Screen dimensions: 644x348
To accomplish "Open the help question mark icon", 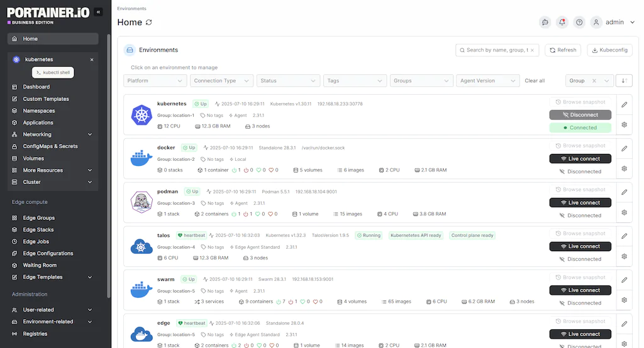I will coord(579,22).
